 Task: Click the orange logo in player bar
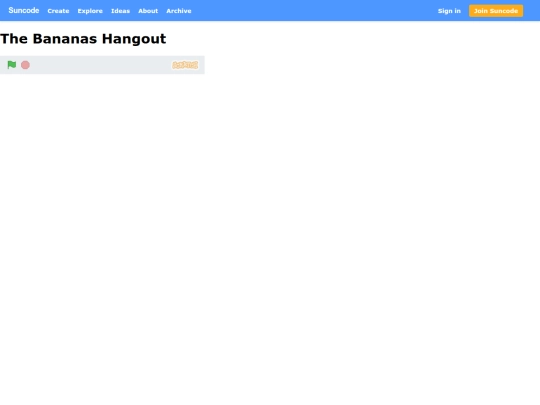(x=185, y=65)
